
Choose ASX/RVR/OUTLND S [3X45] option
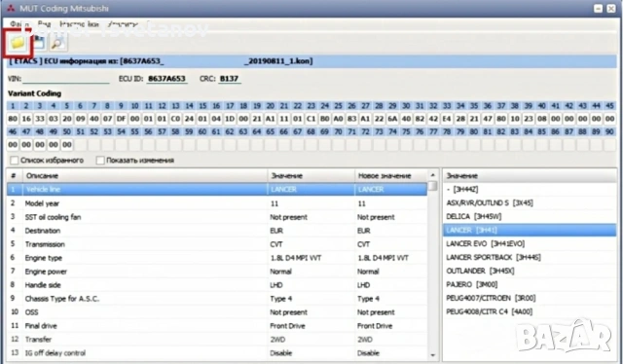click(530, 202)
